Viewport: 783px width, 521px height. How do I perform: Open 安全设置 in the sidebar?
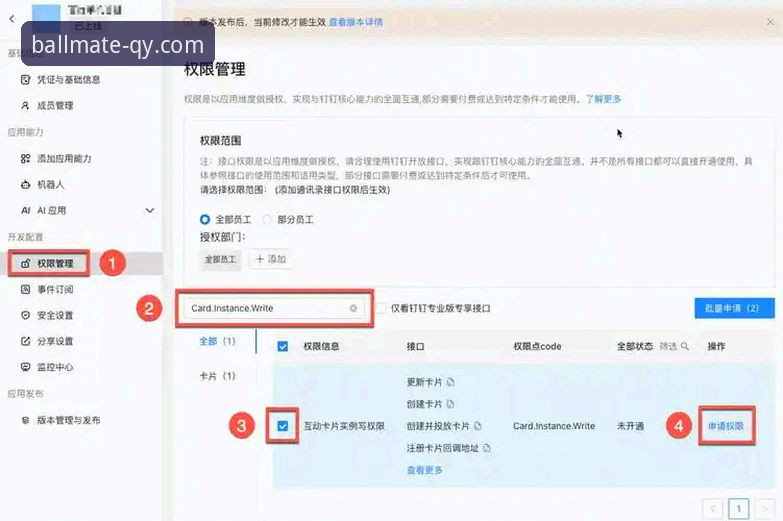(x=47, y=315)
